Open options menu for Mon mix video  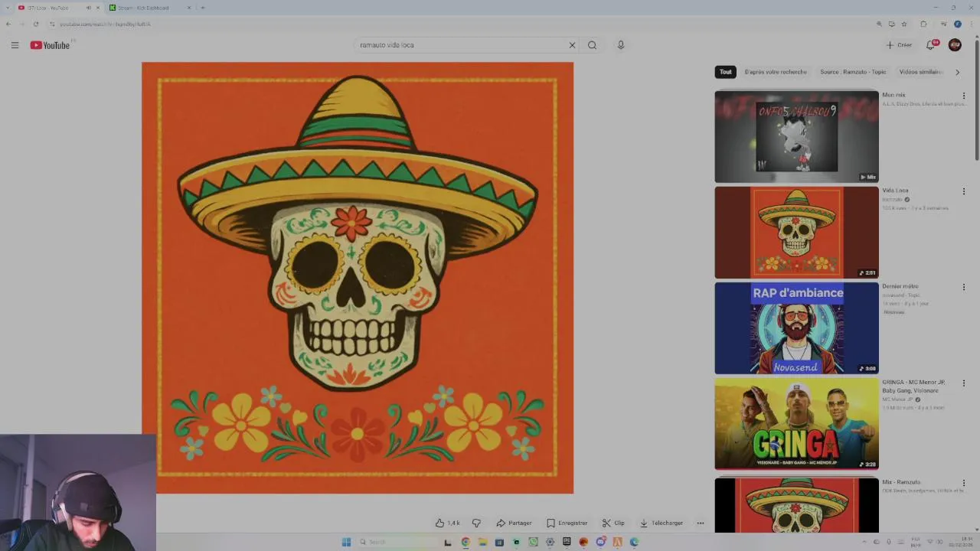point(964,96)
